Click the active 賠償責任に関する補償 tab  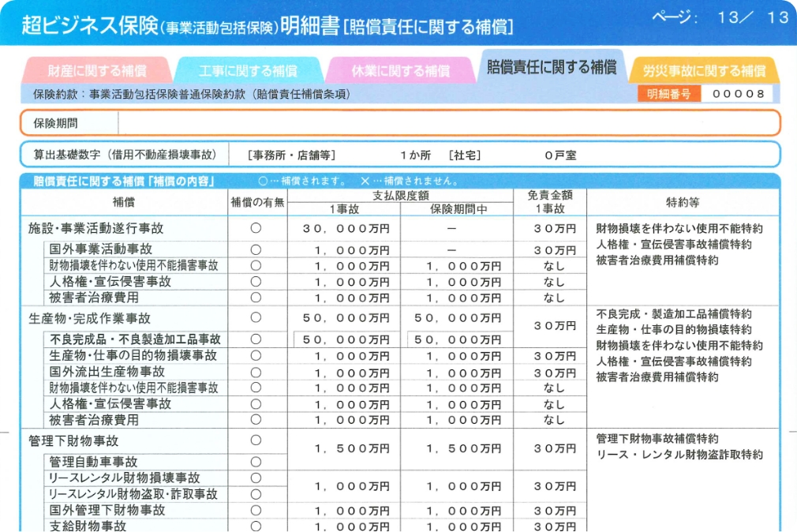(x=551, y=67)
